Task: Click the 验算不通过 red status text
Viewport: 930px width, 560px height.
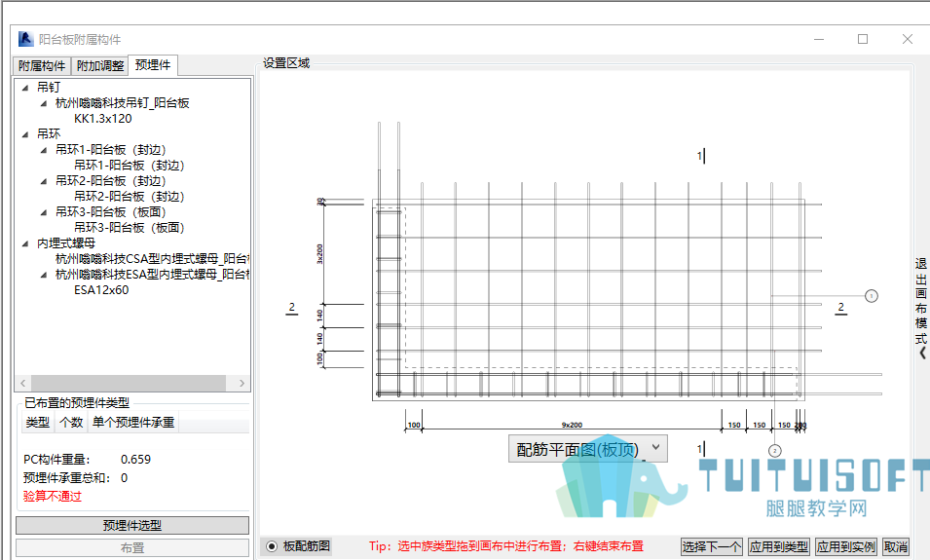Action: [53, 497]
